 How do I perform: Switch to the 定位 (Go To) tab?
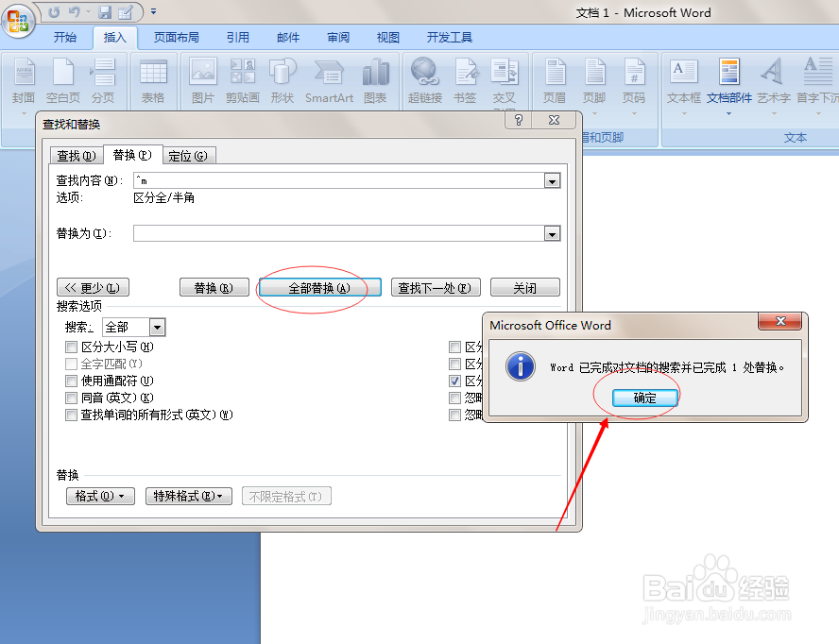[x=188, y=155]
